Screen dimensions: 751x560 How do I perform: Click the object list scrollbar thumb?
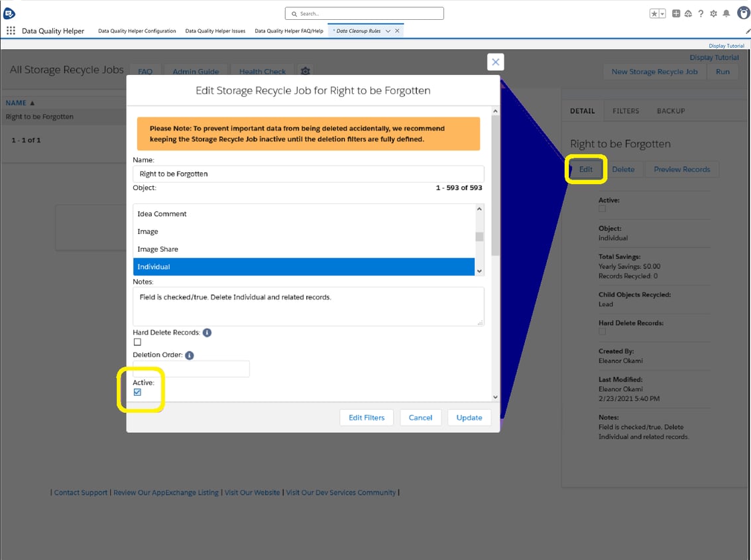479,237
